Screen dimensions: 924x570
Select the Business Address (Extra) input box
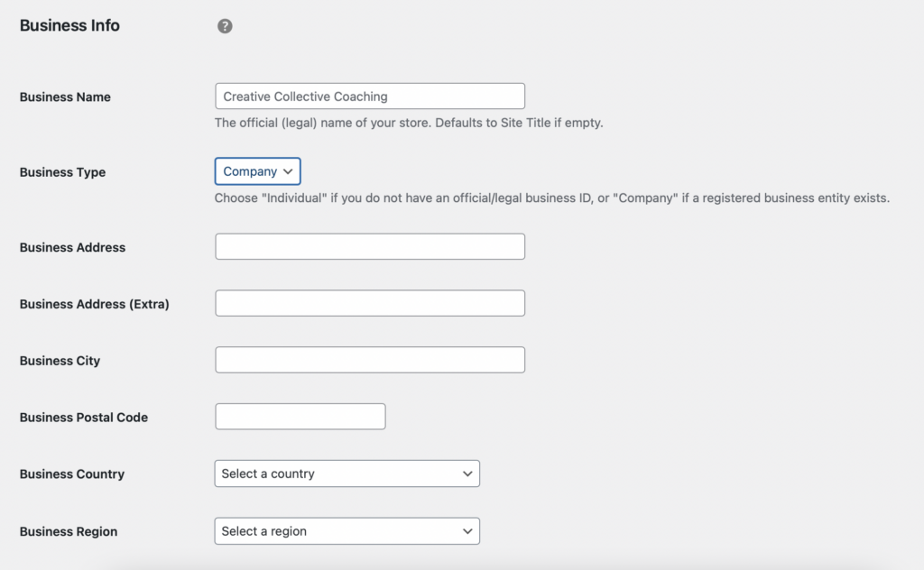click(x=370, y=304)
